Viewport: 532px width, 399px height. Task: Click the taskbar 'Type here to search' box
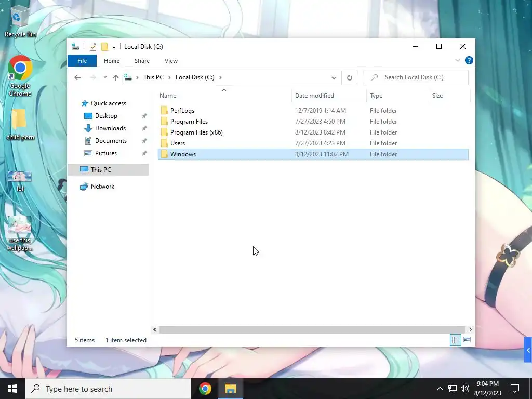(108, 389)
